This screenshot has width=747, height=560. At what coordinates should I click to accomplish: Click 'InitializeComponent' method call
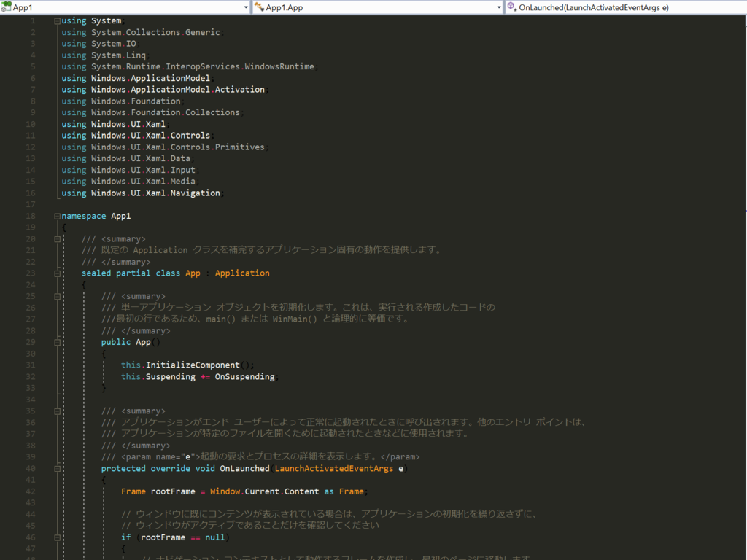click(193, 365)
